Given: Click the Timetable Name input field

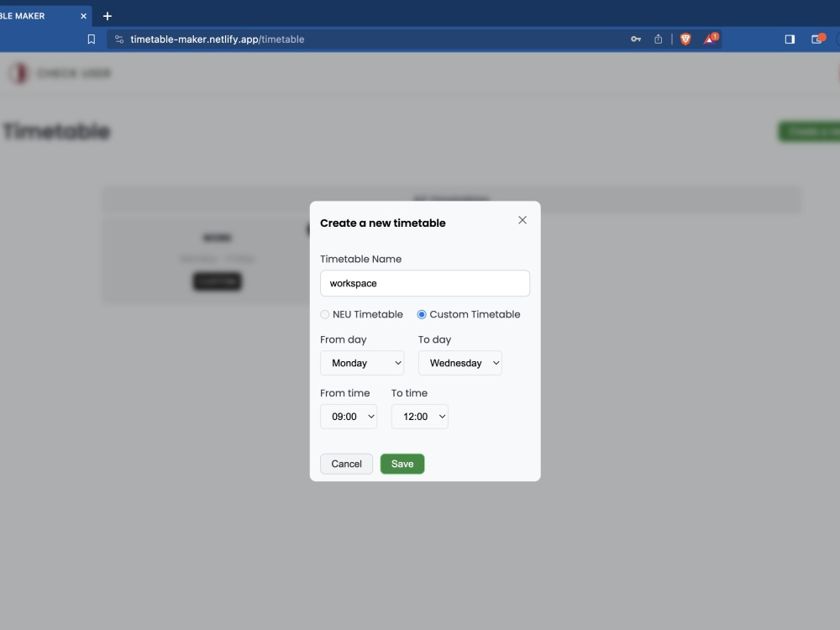Looking at the screenshot, I should [x=425, y=283].
